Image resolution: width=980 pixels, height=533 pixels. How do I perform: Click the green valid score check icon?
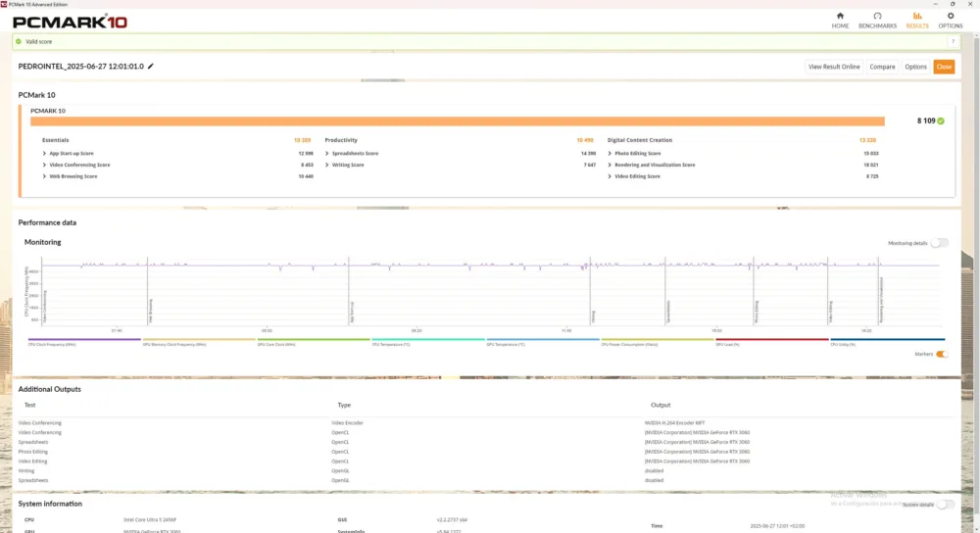(x=19, y=42)
